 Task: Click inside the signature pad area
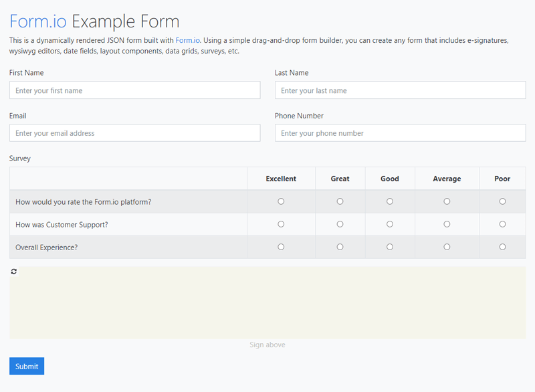(267, 304)
